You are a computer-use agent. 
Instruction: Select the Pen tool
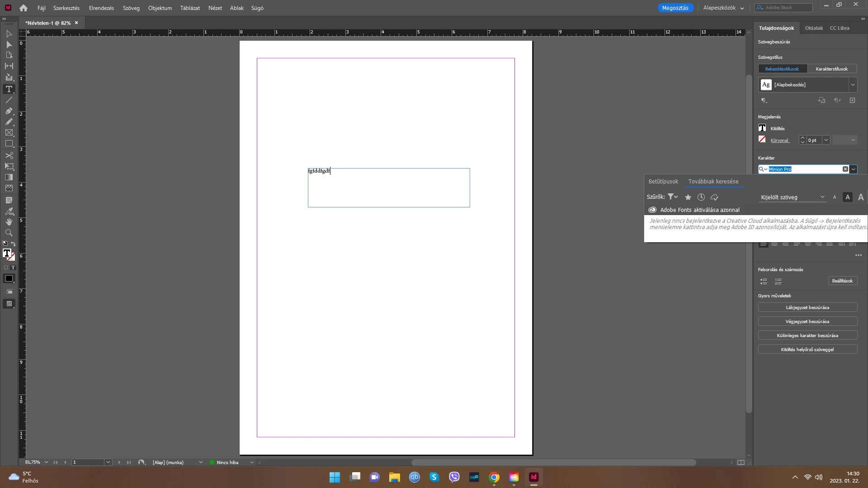point(9,111)
